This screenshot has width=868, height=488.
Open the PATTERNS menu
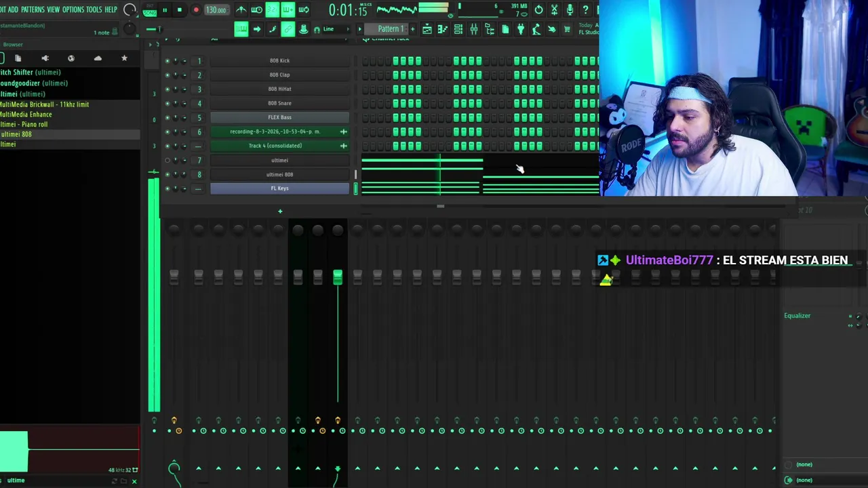pos(33,9)
